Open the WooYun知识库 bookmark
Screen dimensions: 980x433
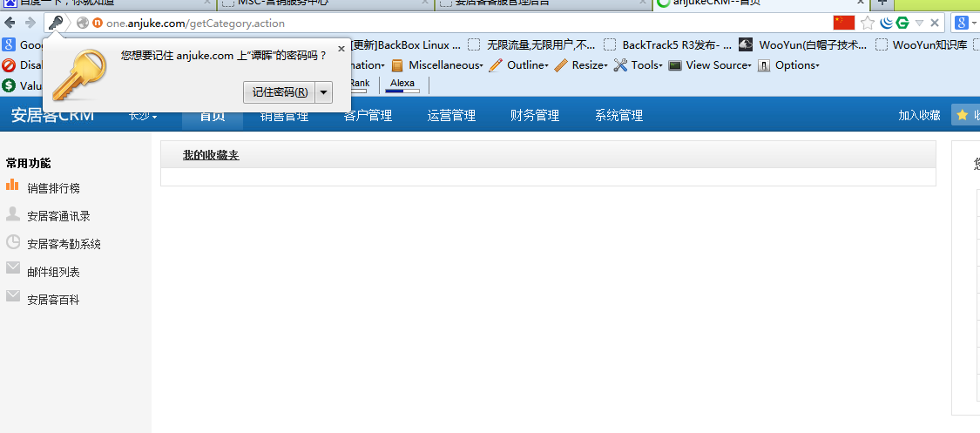[922, 45]
